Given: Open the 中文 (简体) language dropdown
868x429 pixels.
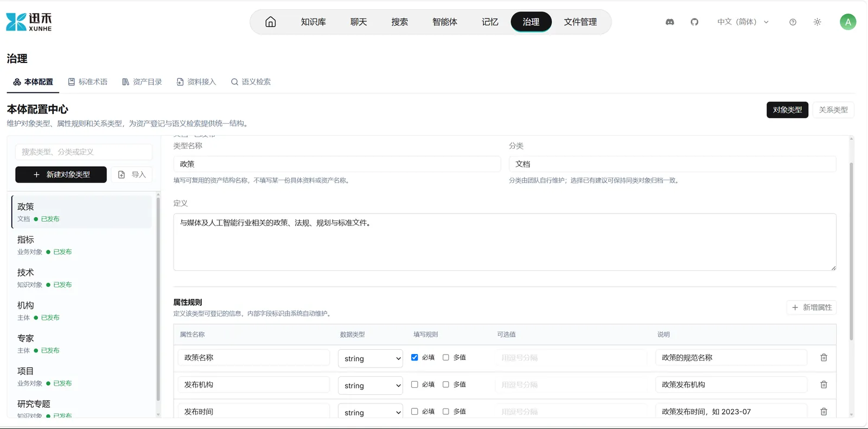Looking at the screenshot, I should pyautogui.click(x=743, y=22).
